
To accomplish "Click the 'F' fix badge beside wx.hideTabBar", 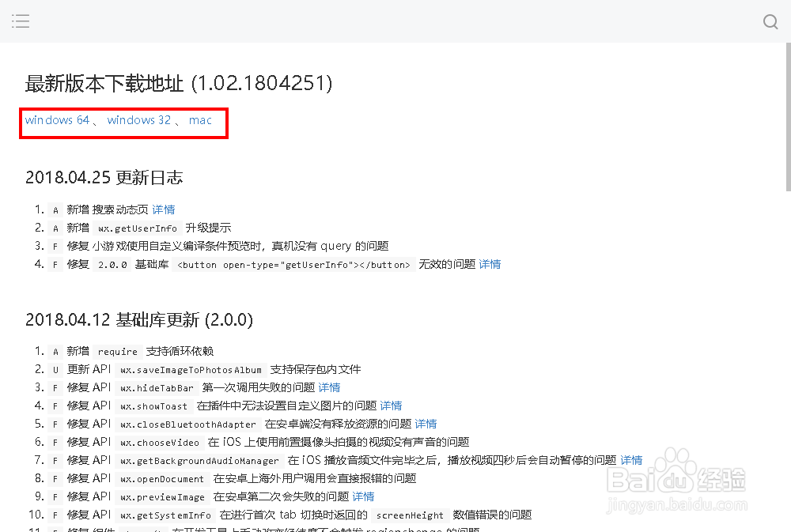I will point(55,387).
